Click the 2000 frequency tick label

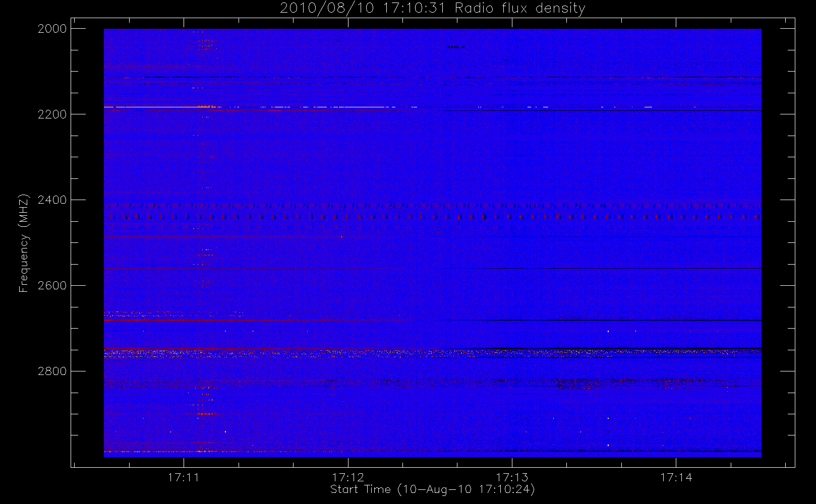52,29
